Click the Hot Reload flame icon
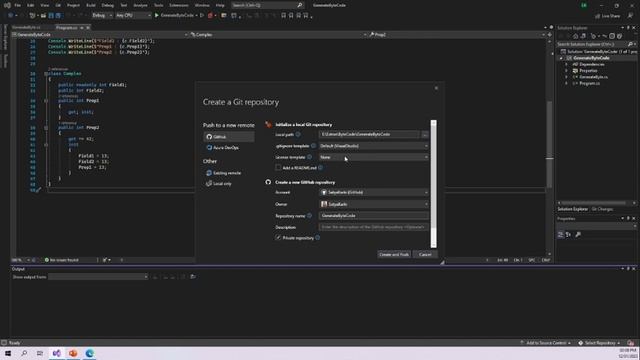Viewport: 640px width, 360px height. pos(210,16)
